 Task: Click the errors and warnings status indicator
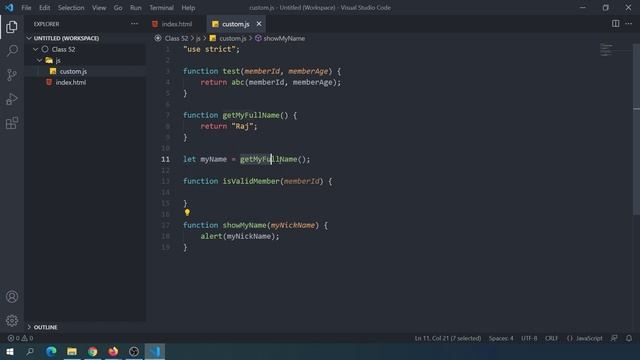[x=20, y=338]
